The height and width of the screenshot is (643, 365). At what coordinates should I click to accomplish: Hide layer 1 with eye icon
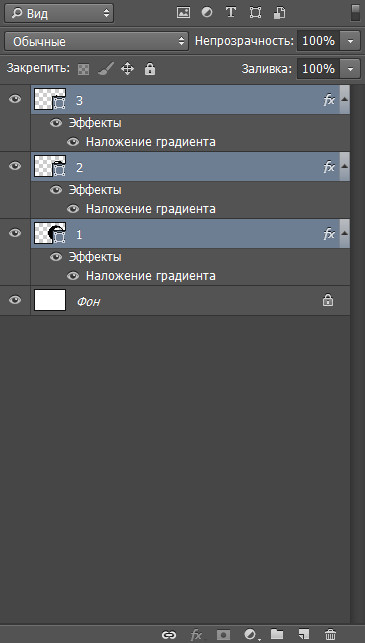pyautogui.click(x=15, y=233)
